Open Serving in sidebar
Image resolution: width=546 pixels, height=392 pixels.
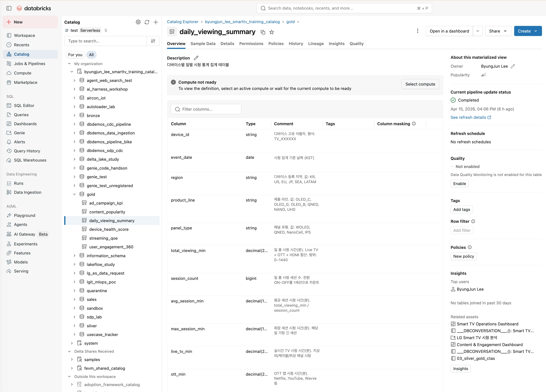click(x=30, y=271)
